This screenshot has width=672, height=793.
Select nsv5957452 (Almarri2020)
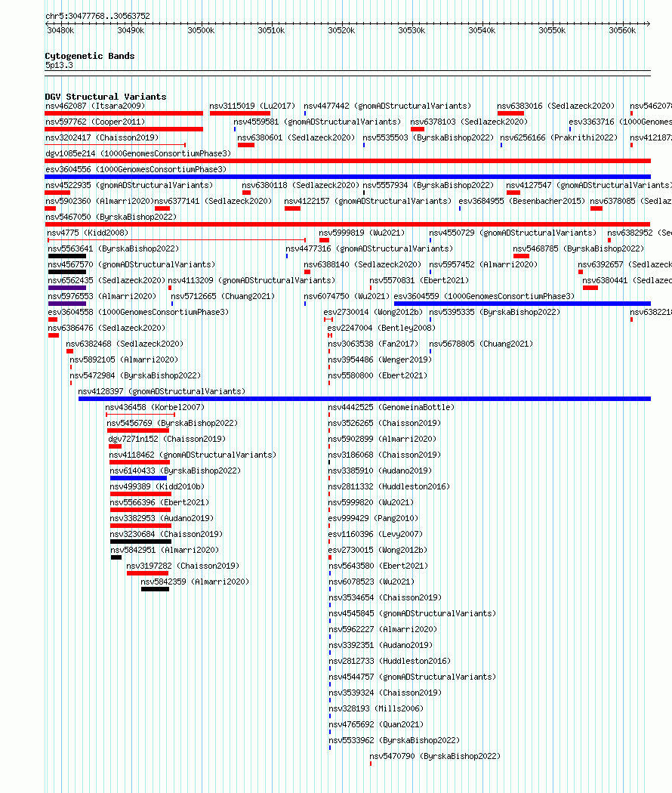coord(483,264)
